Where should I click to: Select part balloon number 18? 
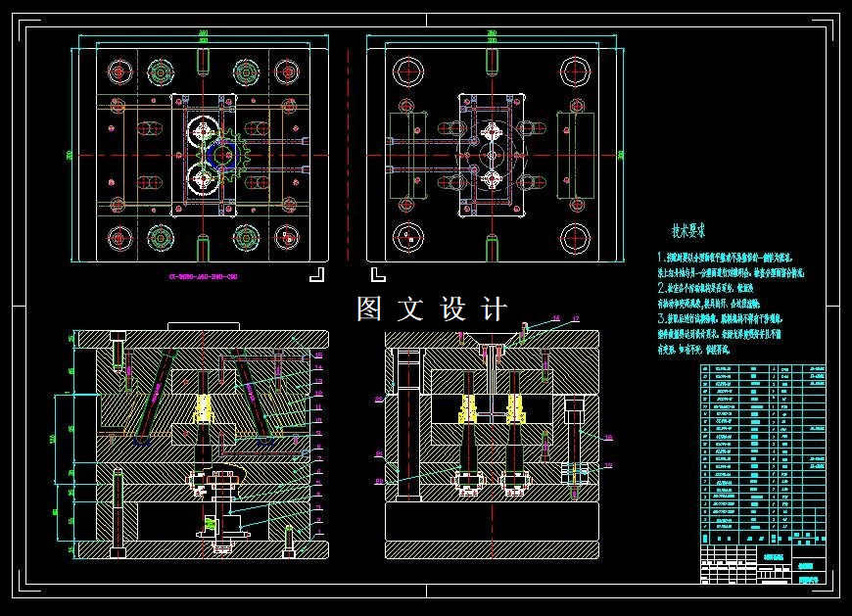click(x=608, y=438)
